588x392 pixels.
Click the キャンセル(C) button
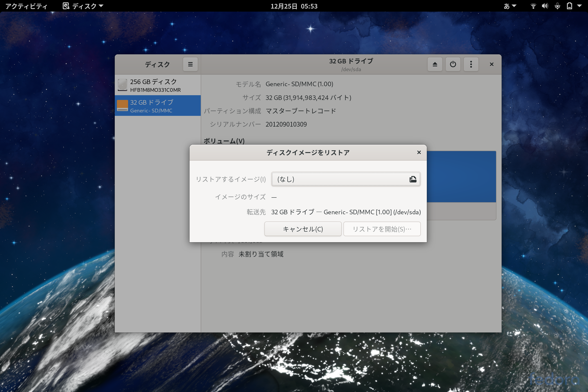pyautogui.click(x=303, y=229)
